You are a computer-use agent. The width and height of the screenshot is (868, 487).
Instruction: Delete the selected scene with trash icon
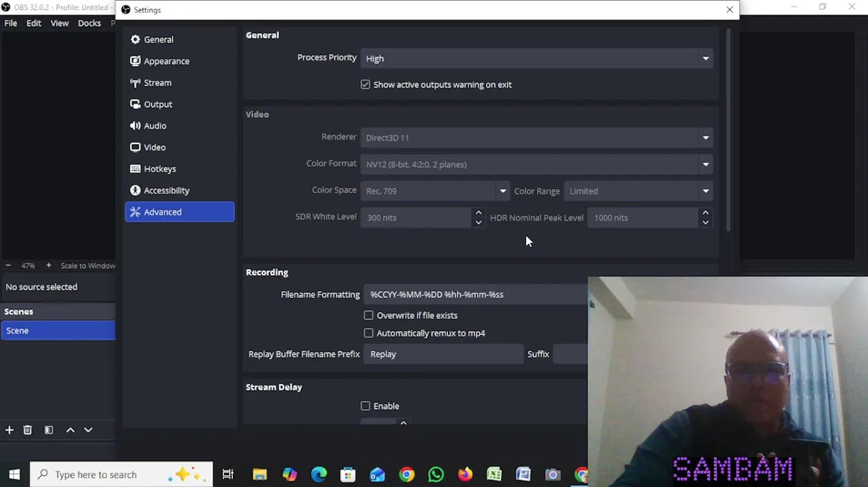28,430
